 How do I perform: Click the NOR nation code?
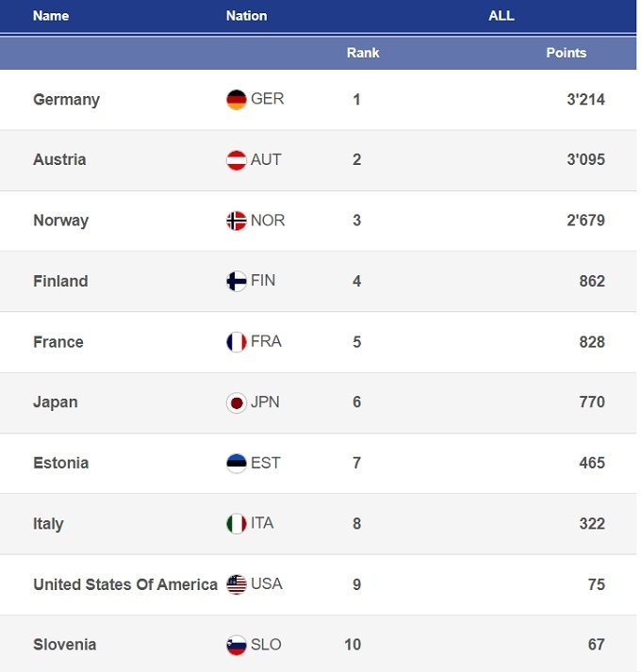[268, 221]
